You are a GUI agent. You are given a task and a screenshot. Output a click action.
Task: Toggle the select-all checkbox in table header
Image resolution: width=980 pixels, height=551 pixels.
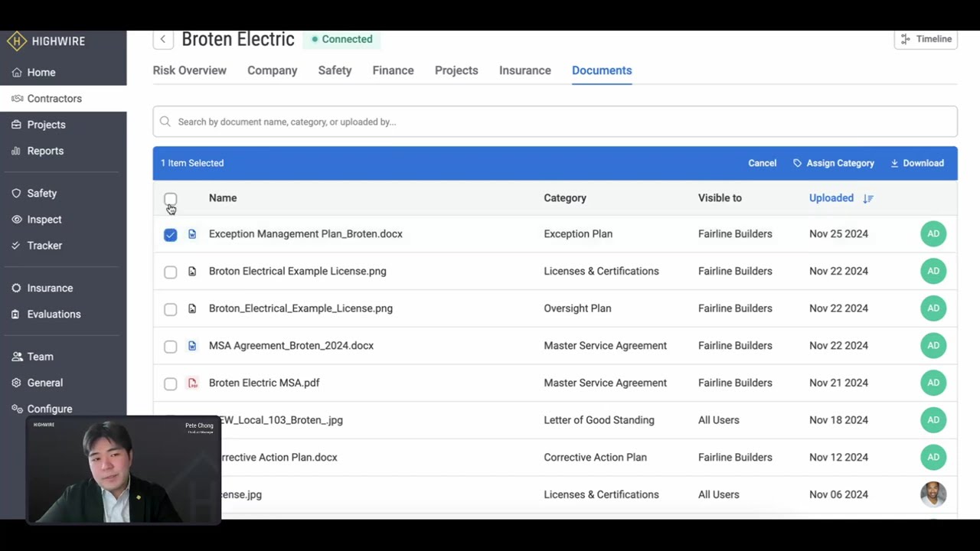click(x=170, y=199)
